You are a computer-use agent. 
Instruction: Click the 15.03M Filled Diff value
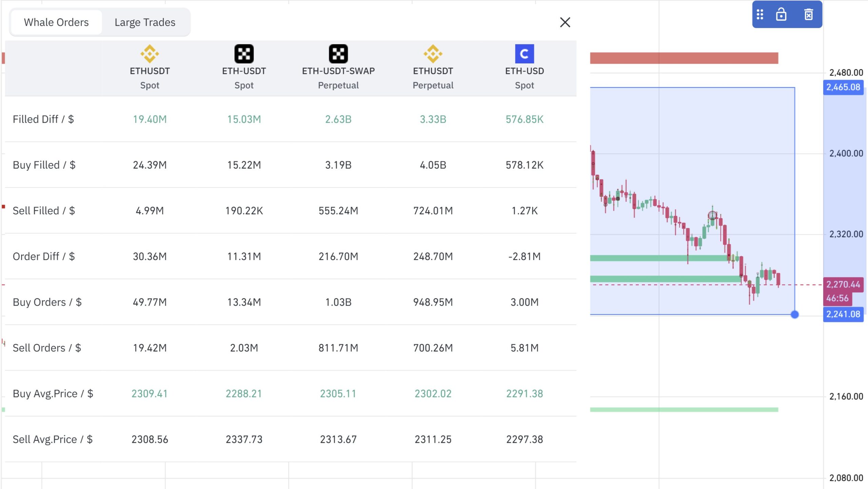[244, 119]
